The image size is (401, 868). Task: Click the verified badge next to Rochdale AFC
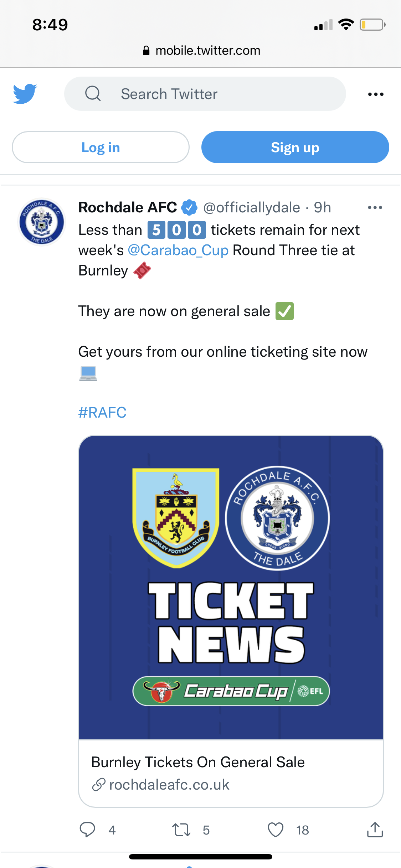click(189, 207)
